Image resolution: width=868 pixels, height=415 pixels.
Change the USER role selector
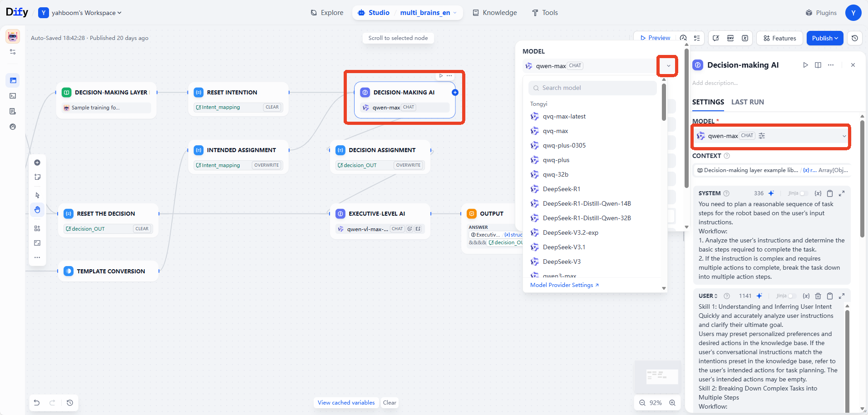coord(708,296)
